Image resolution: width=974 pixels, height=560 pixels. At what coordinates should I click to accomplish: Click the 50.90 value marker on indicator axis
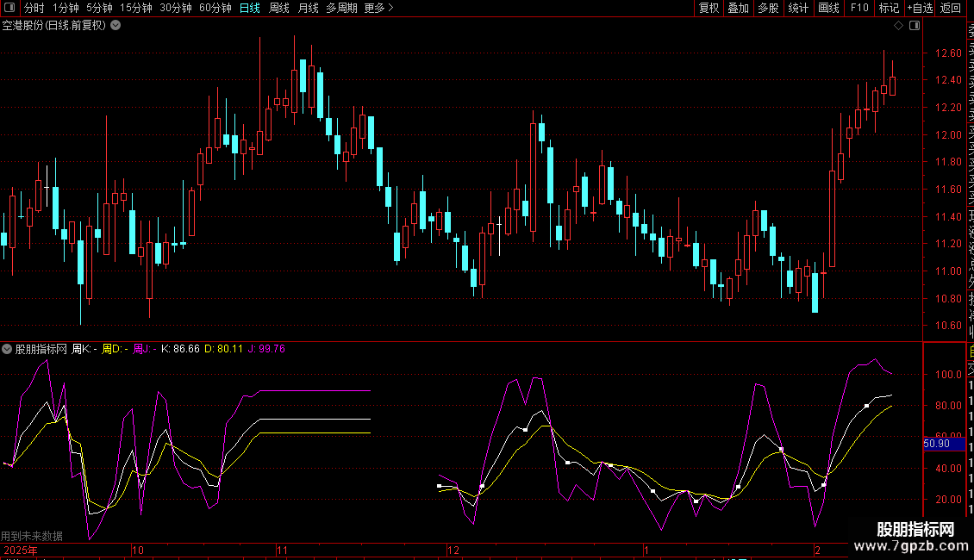[x=939, y=444]
